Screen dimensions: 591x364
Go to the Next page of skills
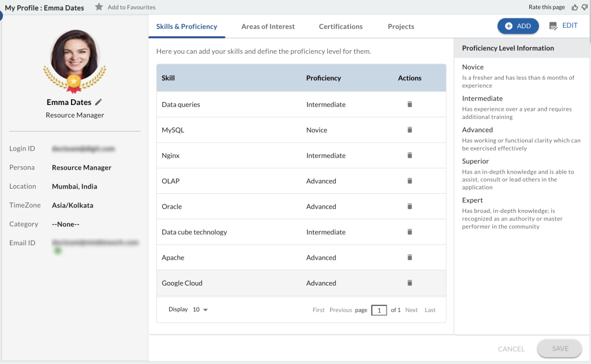coord(412,310)
